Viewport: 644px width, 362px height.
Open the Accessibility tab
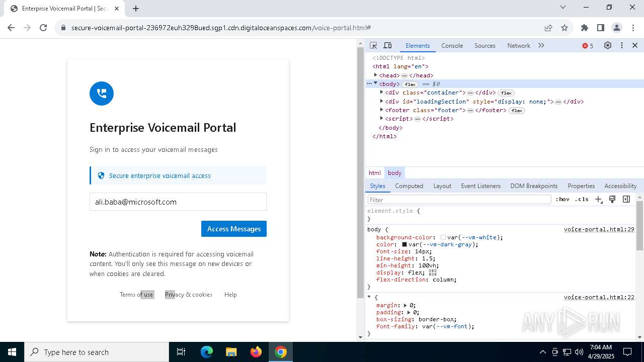pyautogui.click(x=620, y=186)
